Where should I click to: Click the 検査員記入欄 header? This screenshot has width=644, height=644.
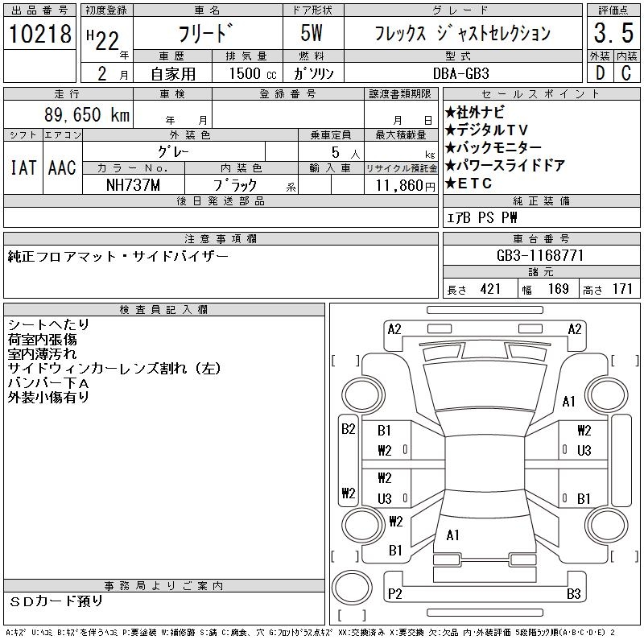click(x=163, y=310)
